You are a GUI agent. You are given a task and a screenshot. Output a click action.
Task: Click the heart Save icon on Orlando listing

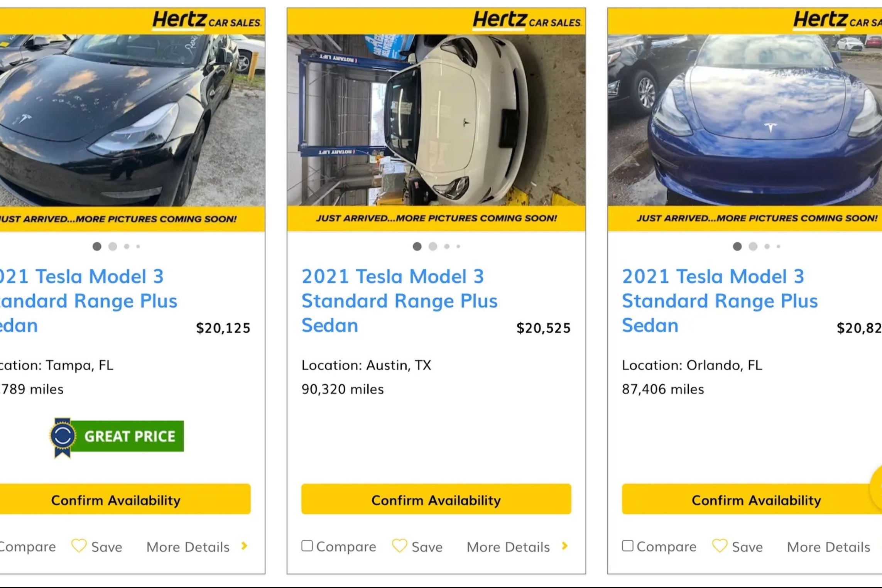pyautogui.click(x=720, y=546)
